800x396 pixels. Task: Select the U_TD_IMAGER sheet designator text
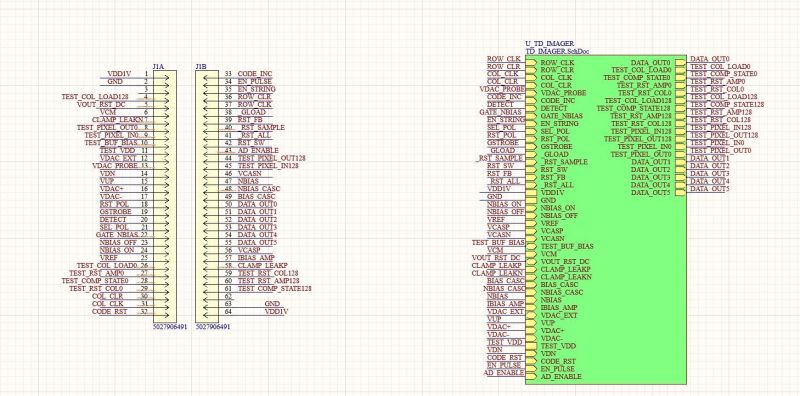point(549,44)
